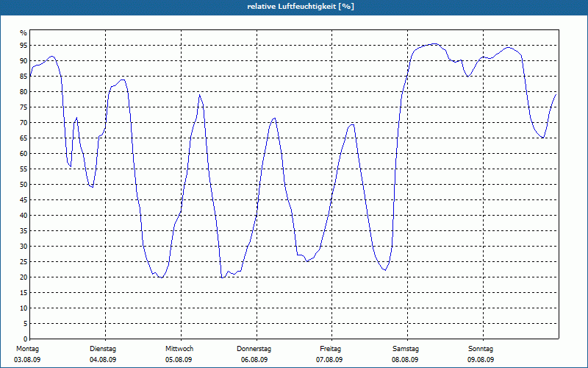Image resolution: width=588 pixels, height=368 pixels.
Task: Click the "%" unit label on the y-axis
Action: [x=24, y=33]
